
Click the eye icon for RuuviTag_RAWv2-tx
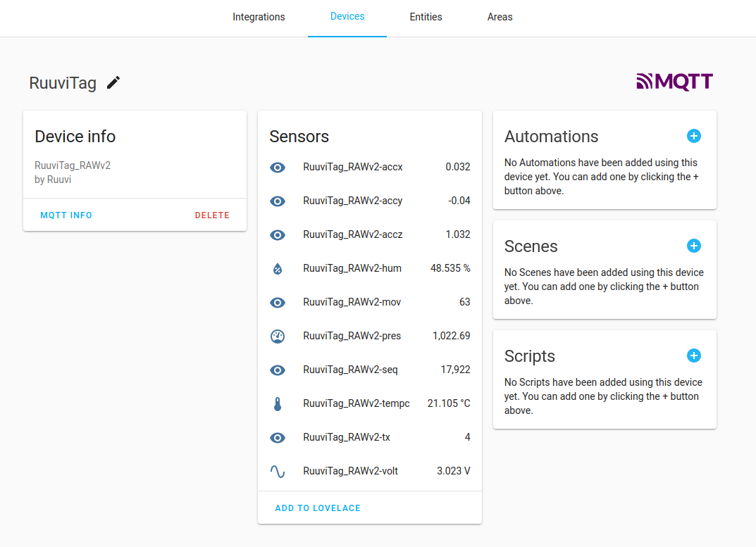click(x=278, y=438)
